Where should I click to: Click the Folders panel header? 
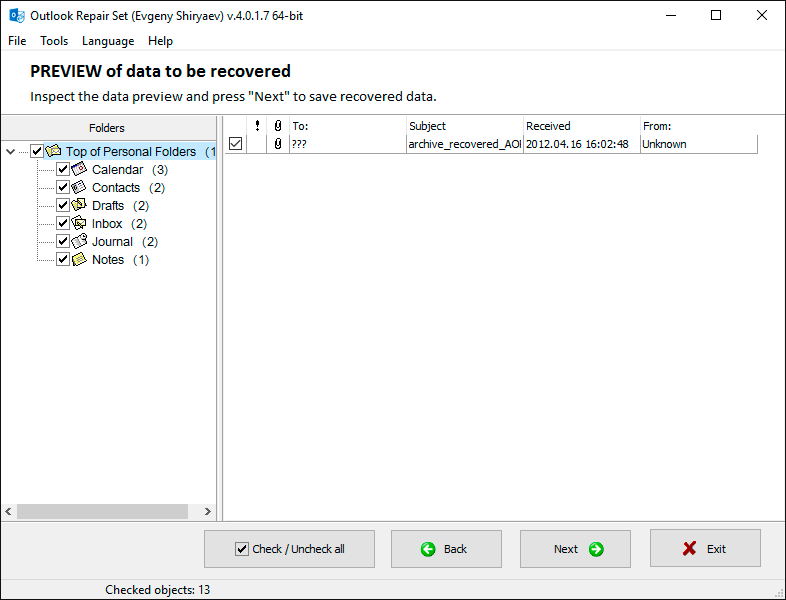(x=109, y=128)
